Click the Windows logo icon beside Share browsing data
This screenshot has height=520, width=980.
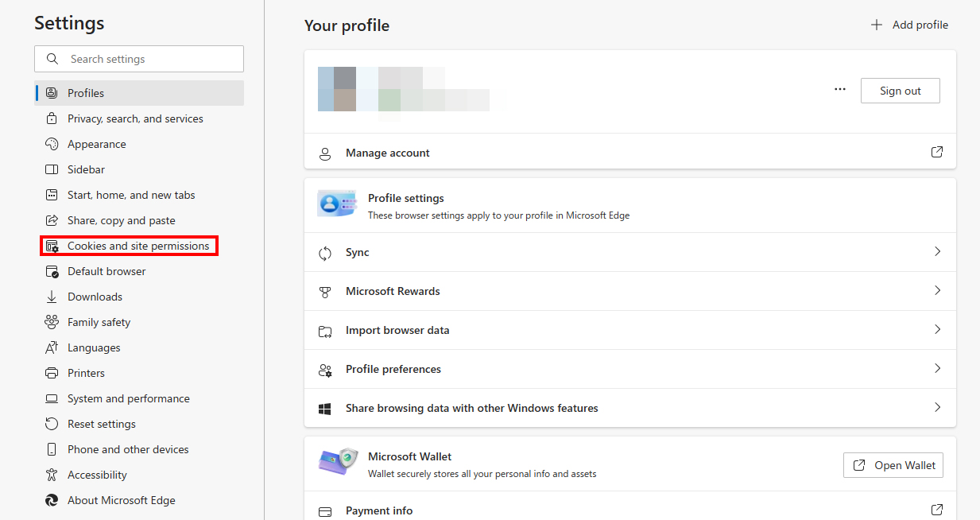(x=325, y=409)
